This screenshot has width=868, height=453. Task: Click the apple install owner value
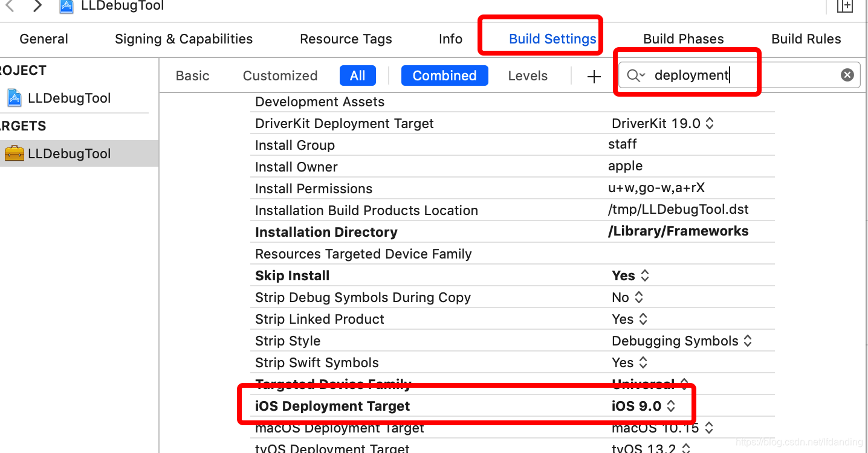[625, 165]
